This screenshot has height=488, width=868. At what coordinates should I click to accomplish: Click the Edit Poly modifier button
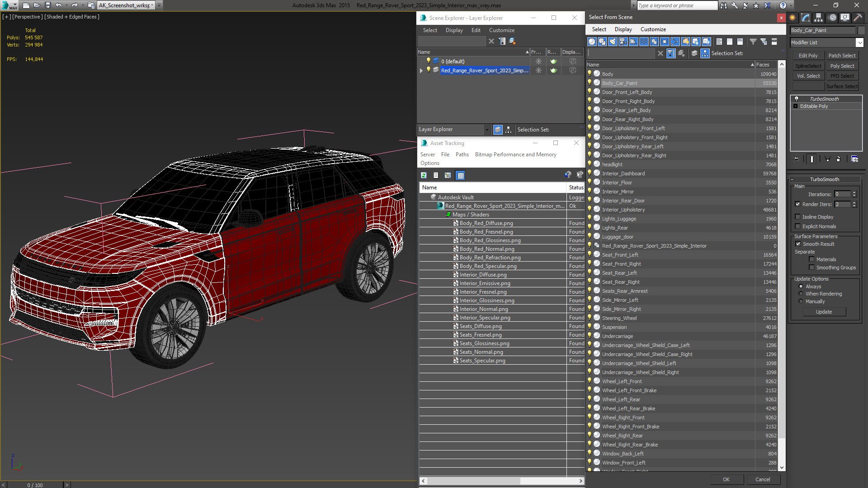[808, 56]
